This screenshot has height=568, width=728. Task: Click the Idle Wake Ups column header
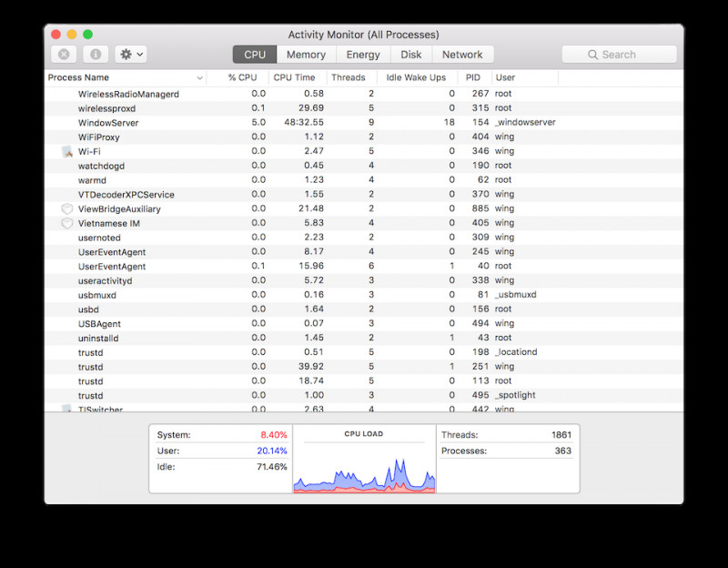416,77
